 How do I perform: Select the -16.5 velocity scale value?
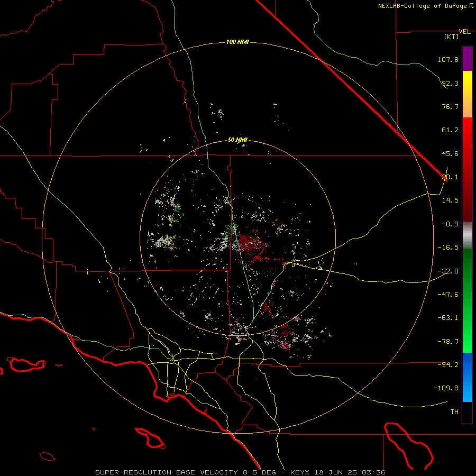point(448,248)
